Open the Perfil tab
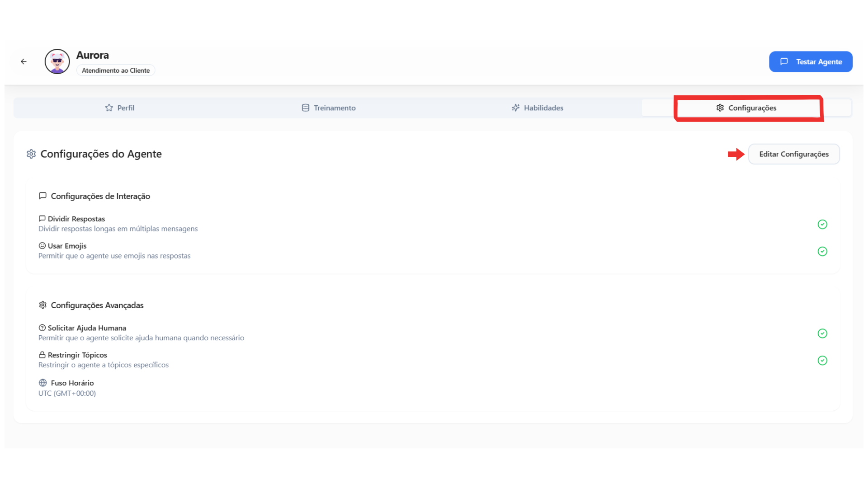868x488 pixels. 120,108
